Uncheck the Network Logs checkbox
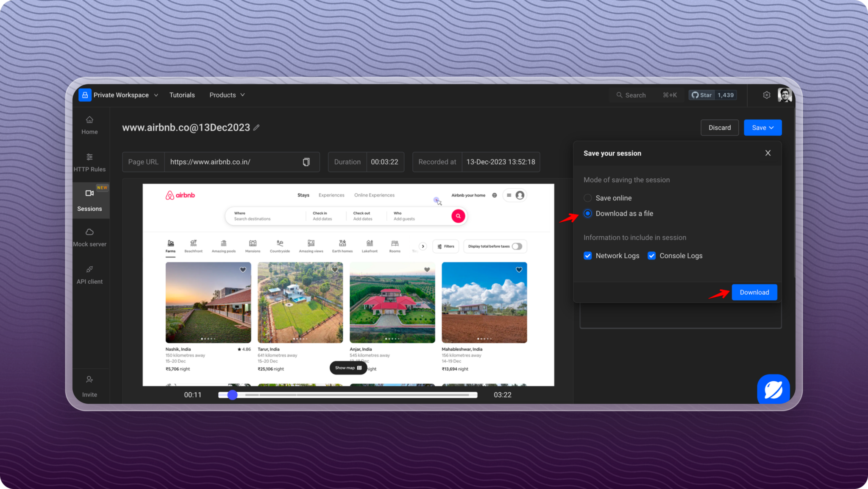Viewport: 868px width, 489px height. pyautogui.click(x=587, y=256)
